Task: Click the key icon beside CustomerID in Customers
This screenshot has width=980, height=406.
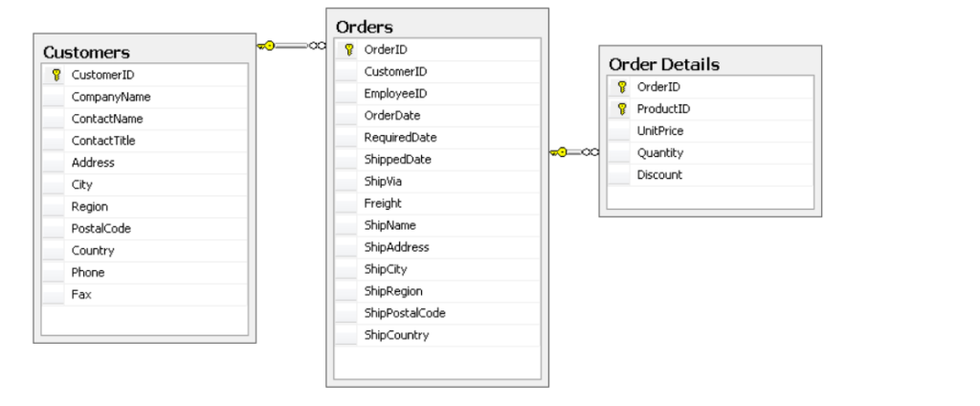Action: click(56, 75)
